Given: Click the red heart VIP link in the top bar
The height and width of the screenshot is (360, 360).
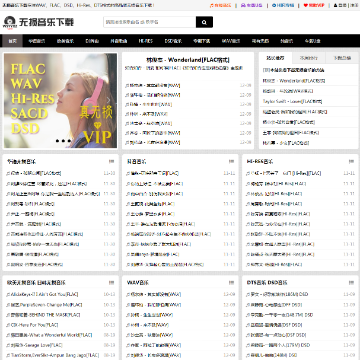Looking at the screenshot, I should pyautogui.click(x=314, y=5).
